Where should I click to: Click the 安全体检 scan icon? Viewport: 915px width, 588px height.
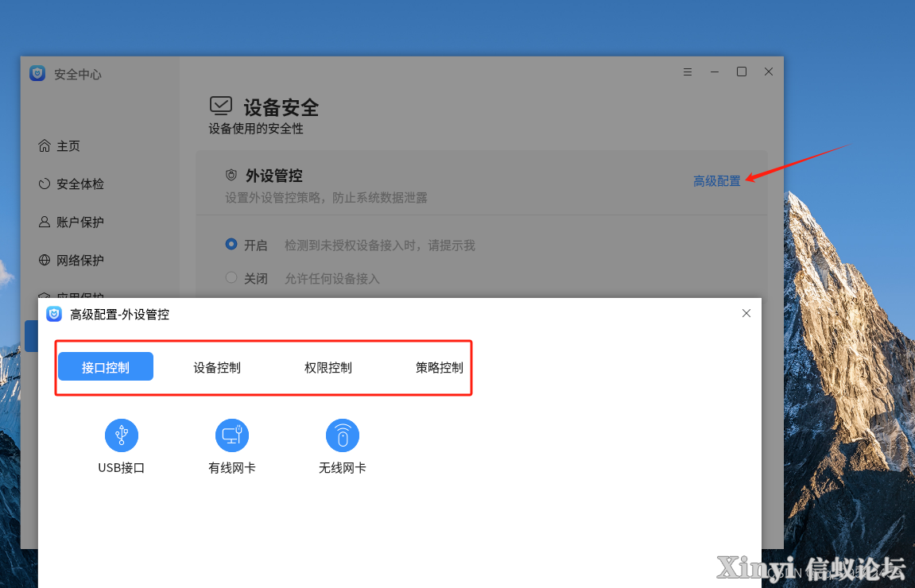pos(45,184)
